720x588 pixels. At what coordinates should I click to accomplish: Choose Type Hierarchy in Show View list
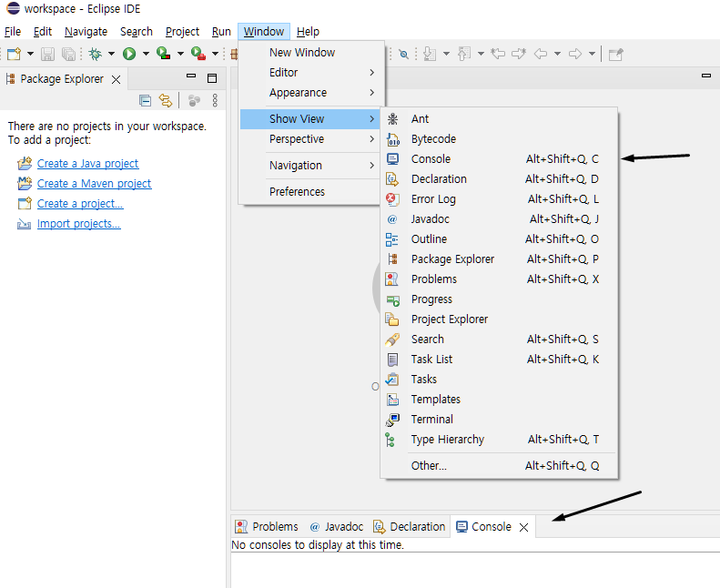pyautogui.click(x=499, y=440)
